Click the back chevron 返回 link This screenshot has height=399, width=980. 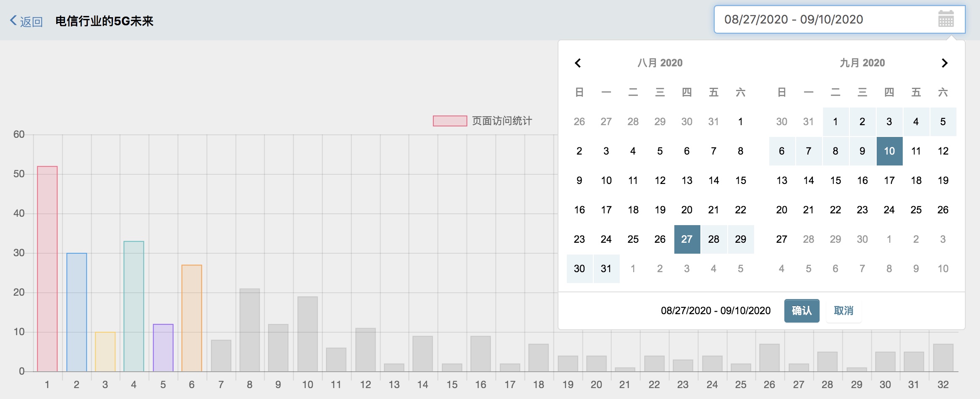(x=26, y=21)
